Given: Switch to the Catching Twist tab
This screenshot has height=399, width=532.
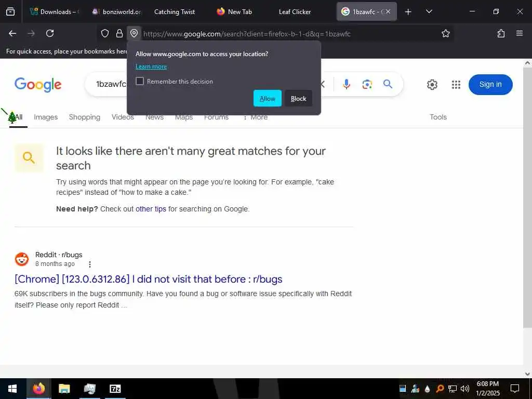Looking at the screenshot, I should click(175, 12).
